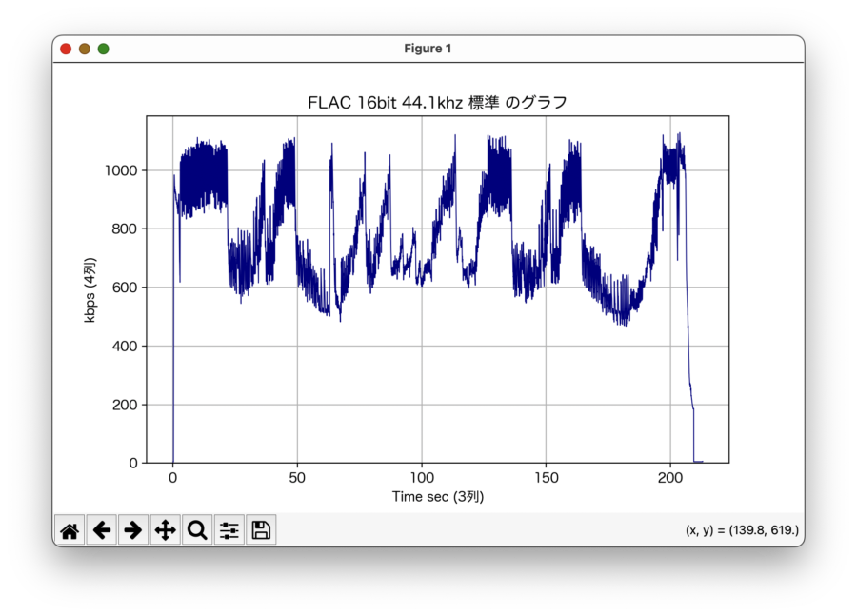Toggle the zoom-to-rectangle magnifier tool
The image size is (857, 616).
pyautogui.click(x=197, y=530)
